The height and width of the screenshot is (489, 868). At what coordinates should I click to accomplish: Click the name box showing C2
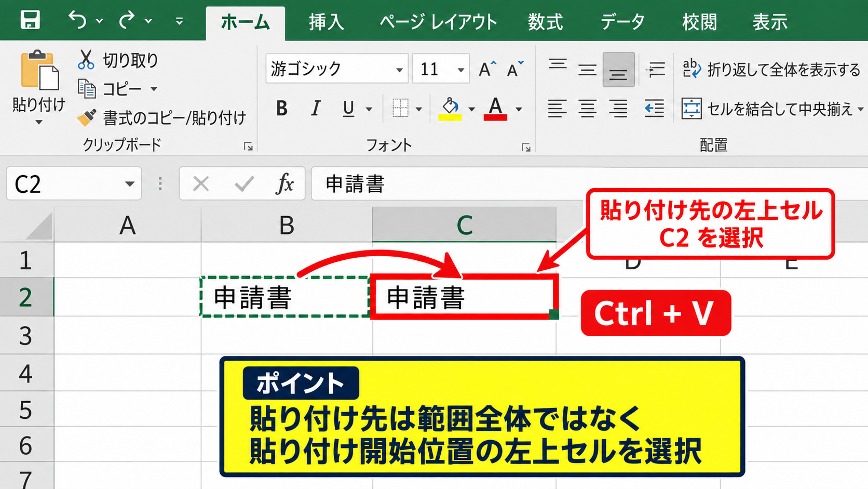click(74, 183)
